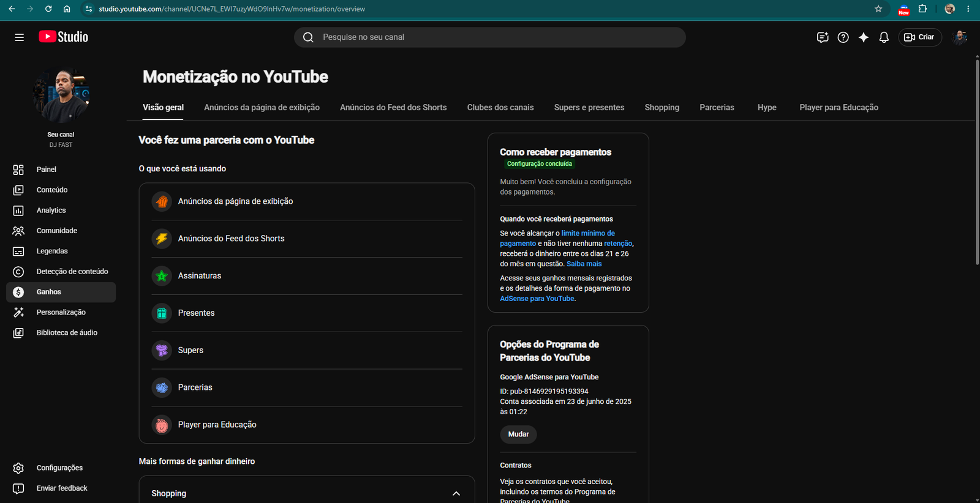The height and width of the screenshot is (503, 980).
Task: Click the Personalização magic wand icon
Action: [18, 312]
